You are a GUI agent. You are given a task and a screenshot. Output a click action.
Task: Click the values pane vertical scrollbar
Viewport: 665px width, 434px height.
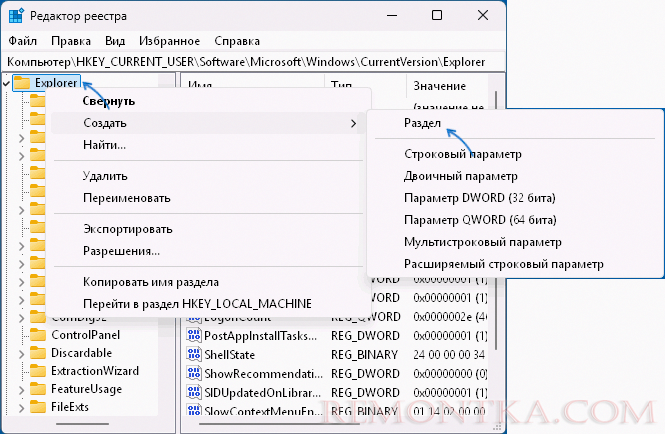495,221
